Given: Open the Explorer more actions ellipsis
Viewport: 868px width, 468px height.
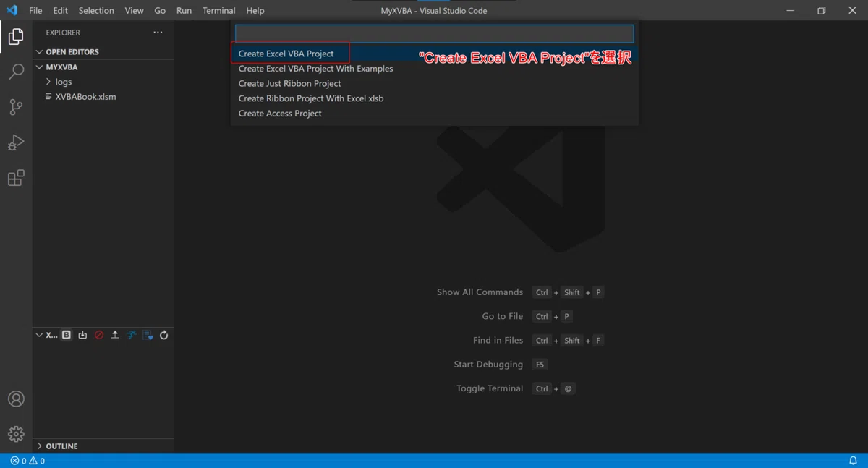Looking at the screenshot, I should point(158,33).
